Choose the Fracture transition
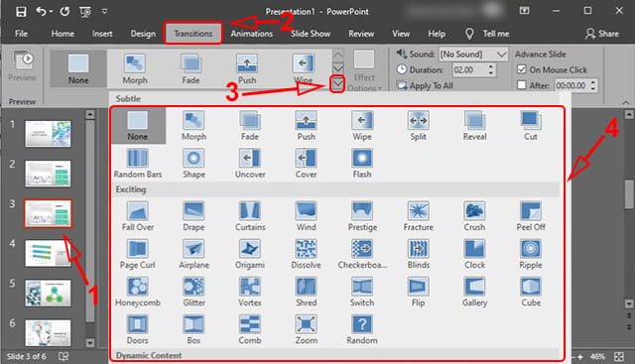 coord(418,216)
